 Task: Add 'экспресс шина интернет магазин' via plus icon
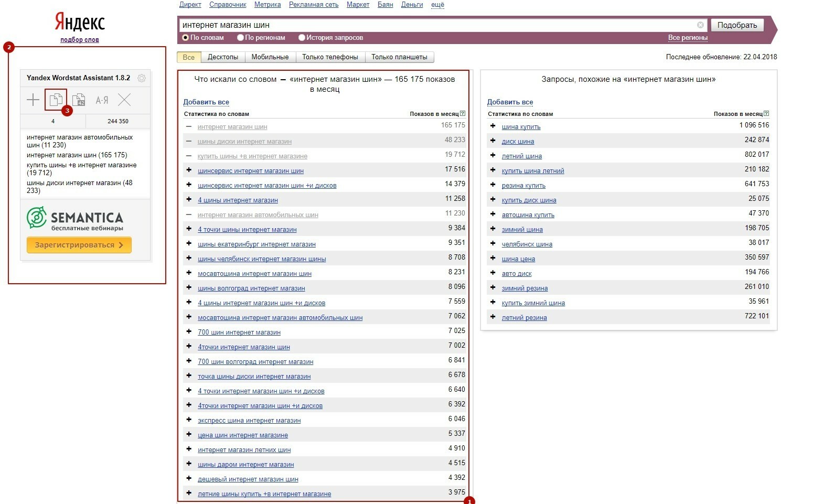(x=189, y=420)
